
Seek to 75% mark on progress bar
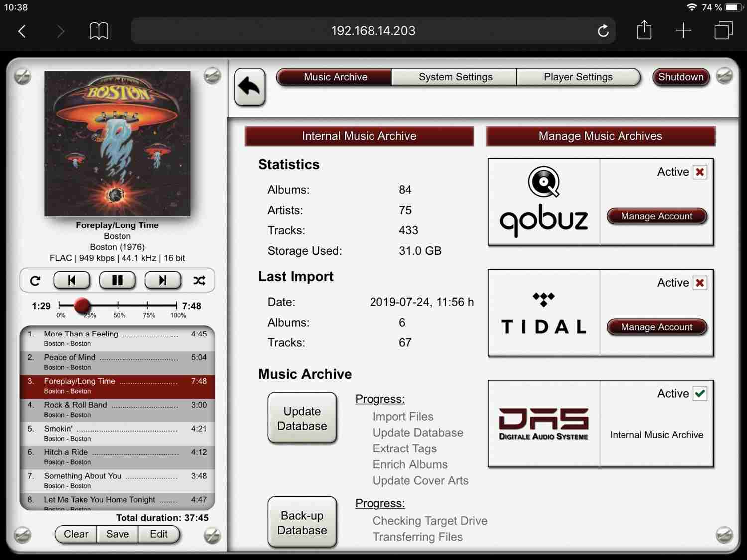(x=147, y=305)
